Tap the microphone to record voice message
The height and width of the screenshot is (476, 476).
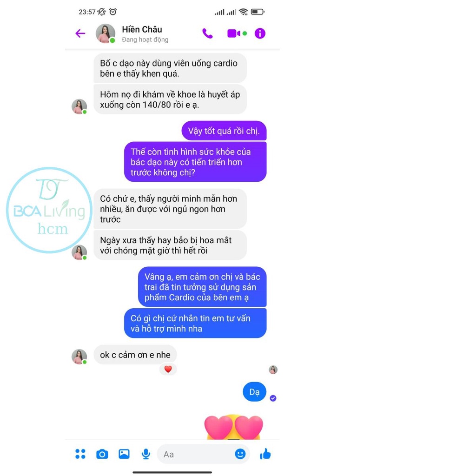(146, 454)
